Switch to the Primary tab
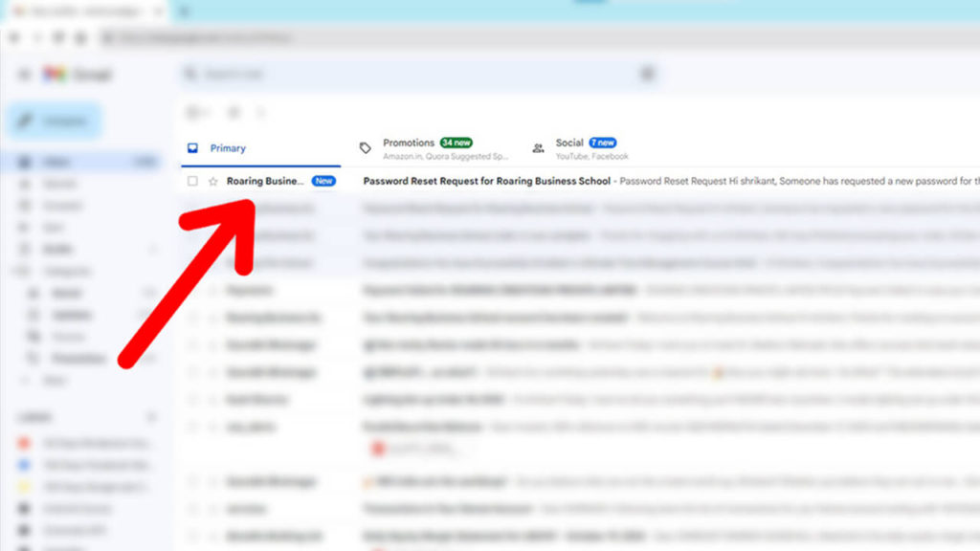Viewport: 980px width, 551px height. pyautogui.click(x=260, y=148)
